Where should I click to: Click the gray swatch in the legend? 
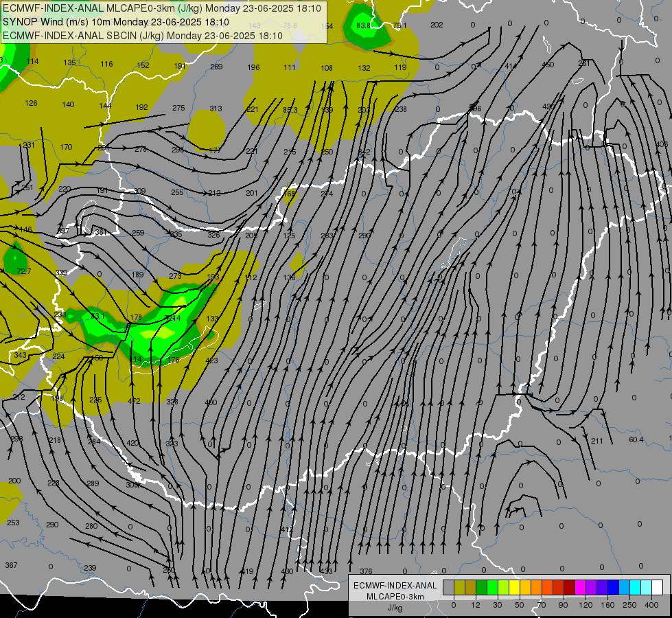449,587
